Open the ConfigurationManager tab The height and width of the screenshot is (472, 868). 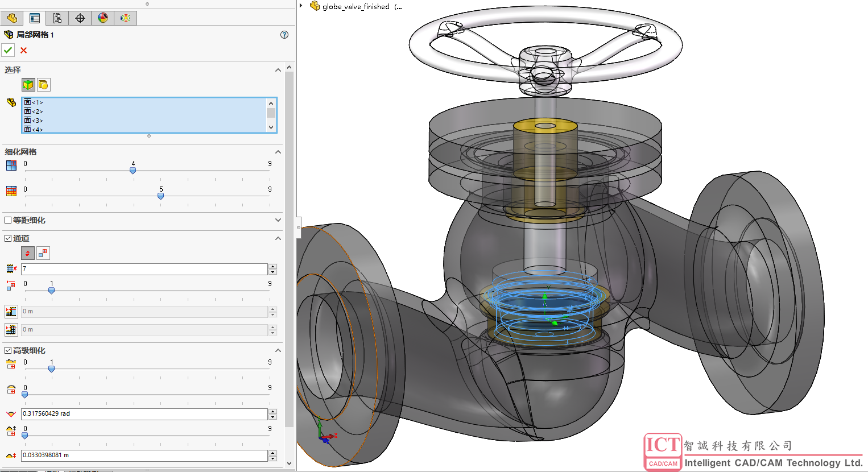[57, 18]
